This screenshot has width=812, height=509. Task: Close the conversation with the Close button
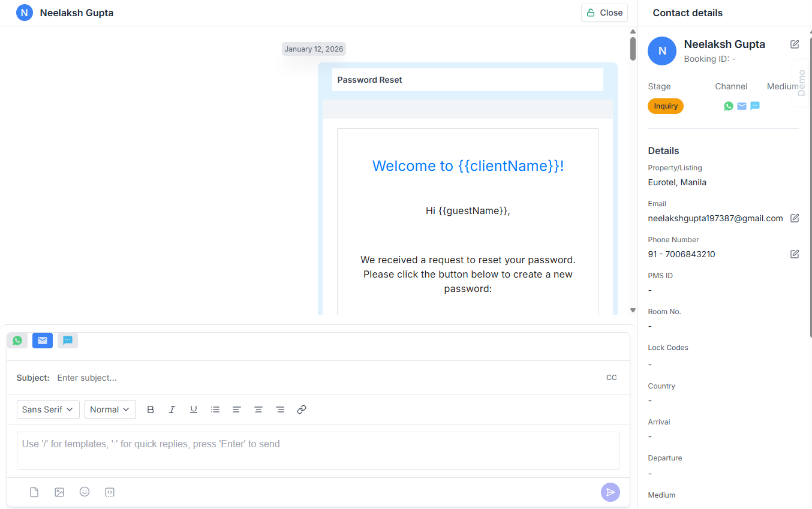coord(604,13)
